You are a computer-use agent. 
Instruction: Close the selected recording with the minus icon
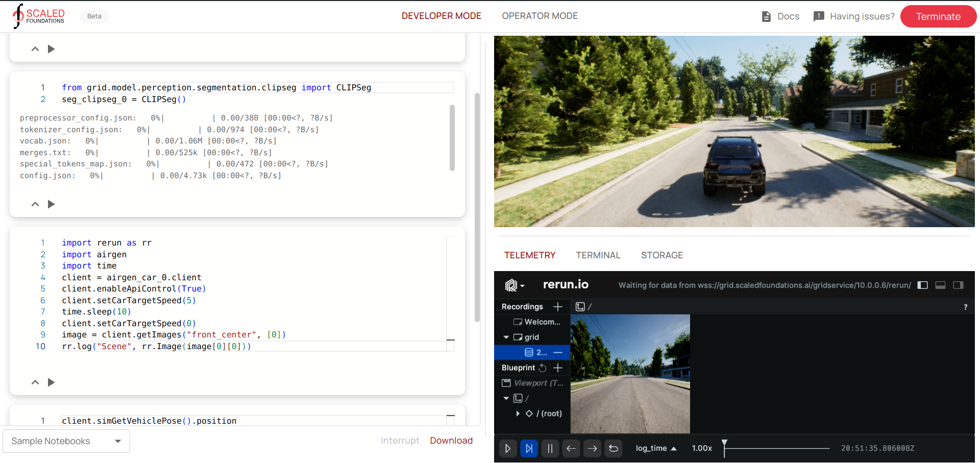(558, 352)
